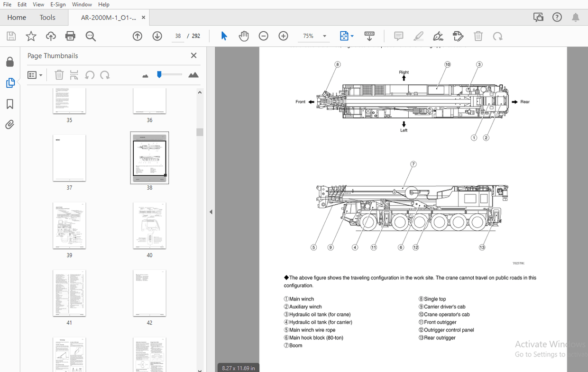Screen dimensions: 588x372
Task: Select the page 40 thumbnail
Action: (149, 226)
